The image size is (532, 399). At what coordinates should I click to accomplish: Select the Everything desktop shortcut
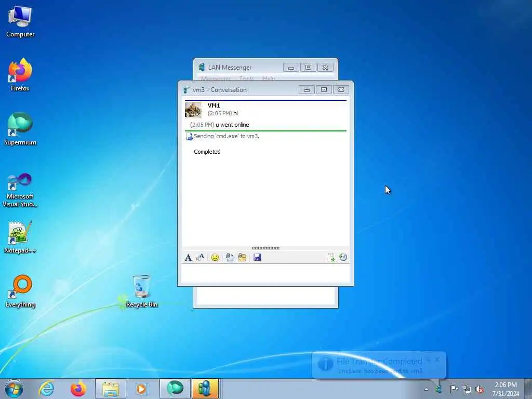click(x=20, y=291)
